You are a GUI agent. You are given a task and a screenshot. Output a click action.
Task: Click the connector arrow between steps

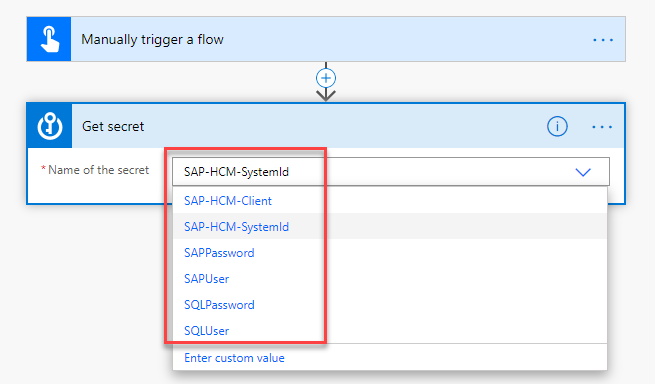click(326, 95)
